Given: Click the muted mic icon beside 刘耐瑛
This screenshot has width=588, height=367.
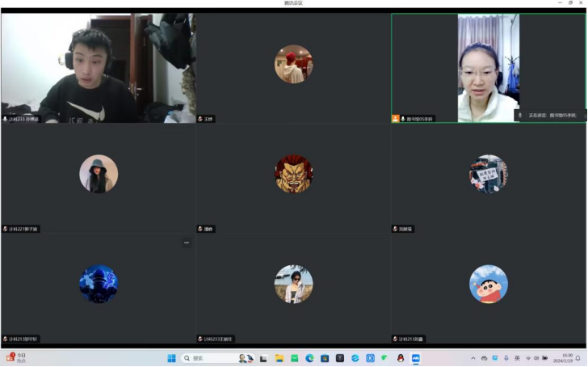Looking at the screenshot, I should tap(396, 229).
